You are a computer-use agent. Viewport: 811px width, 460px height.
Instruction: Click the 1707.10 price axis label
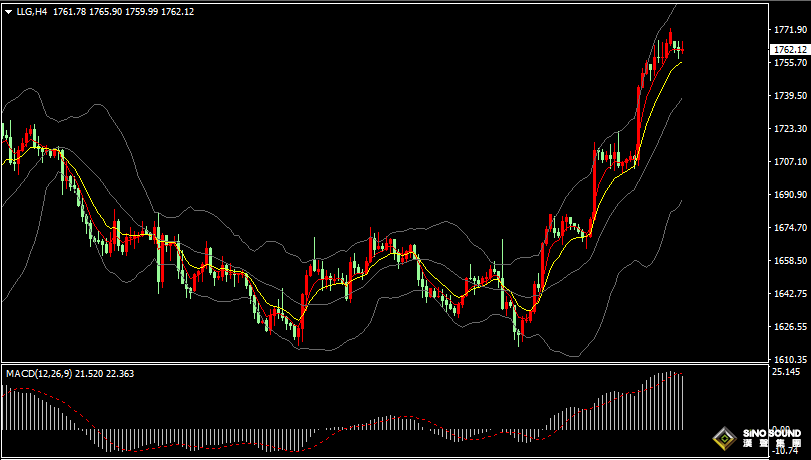pos(789,162)
